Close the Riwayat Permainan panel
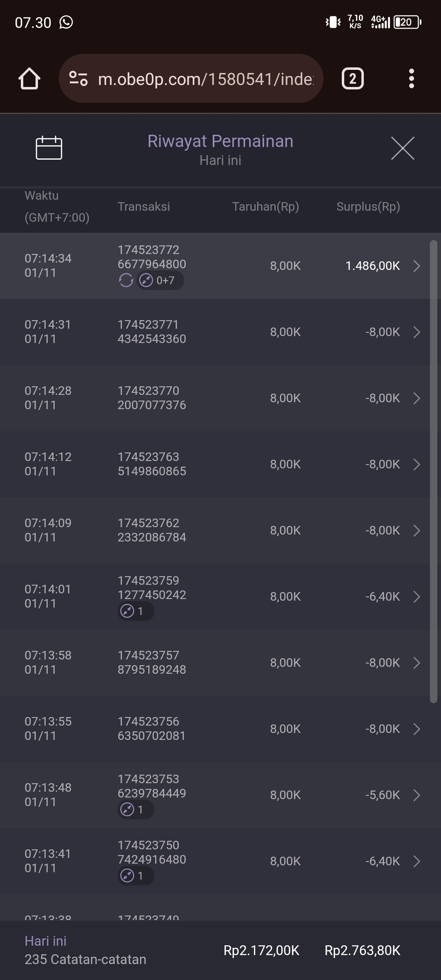 tap(403, 148)
